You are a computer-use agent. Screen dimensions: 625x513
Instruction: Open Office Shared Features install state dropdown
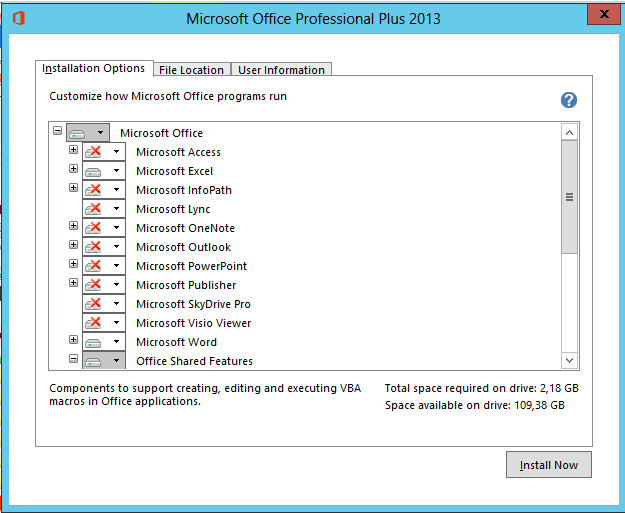click(104, 360)
